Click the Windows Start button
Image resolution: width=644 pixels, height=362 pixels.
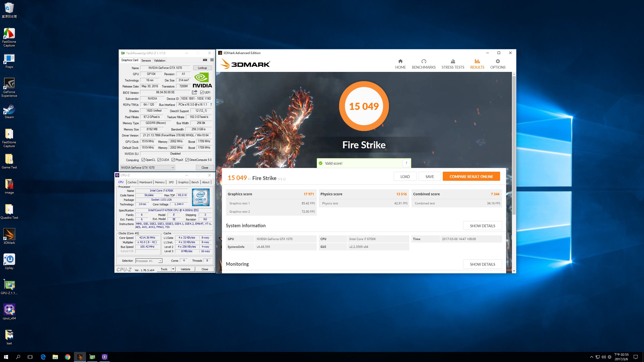coord(6,357)
